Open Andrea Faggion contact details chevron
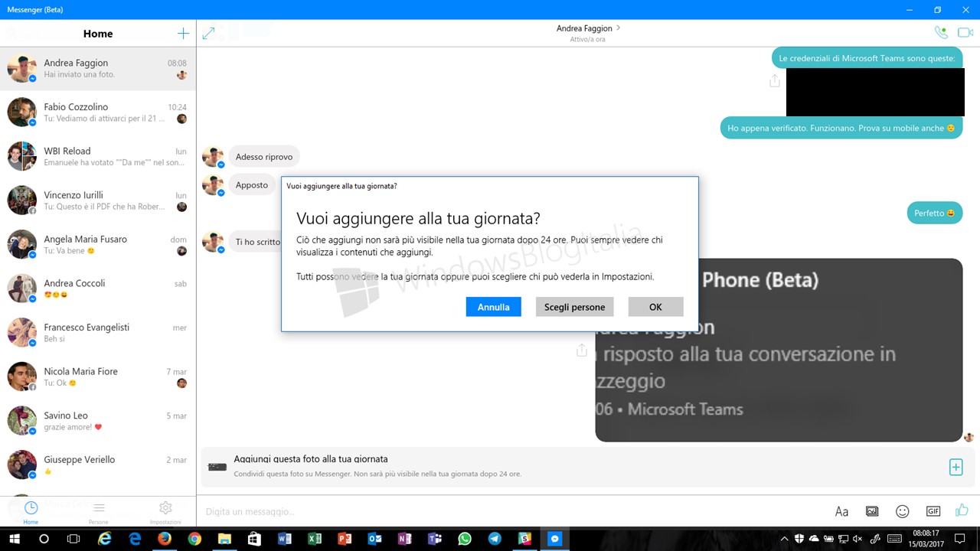980x551 pixels. [x=618, y=28]
